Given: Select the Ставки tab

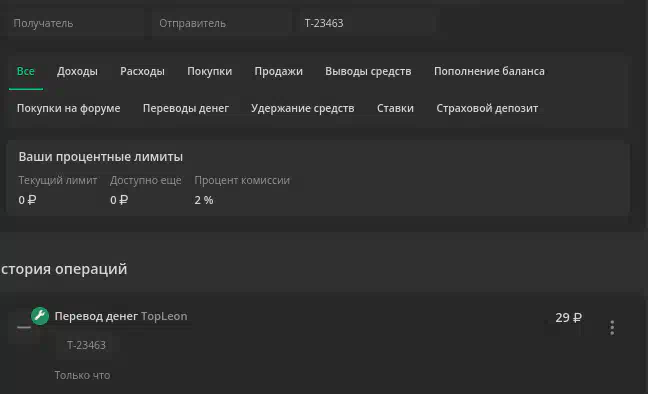Looking at the screenshot, I should pyautogui.click(x=395, y=108).
